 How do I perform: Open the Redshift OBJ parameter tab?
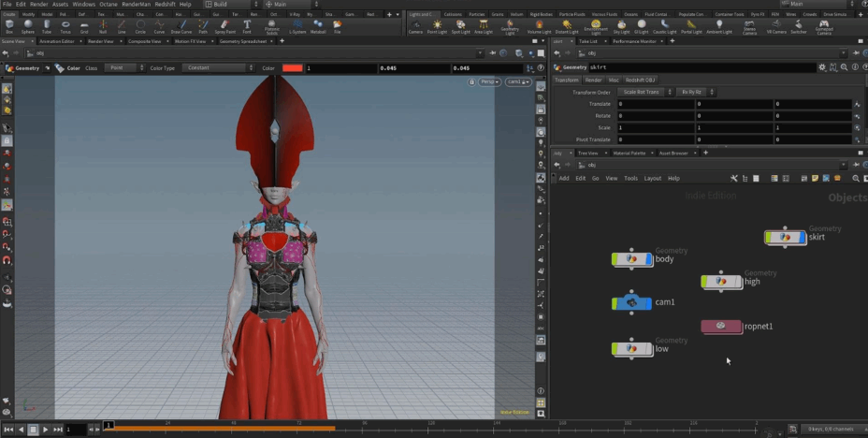point(641,80)
